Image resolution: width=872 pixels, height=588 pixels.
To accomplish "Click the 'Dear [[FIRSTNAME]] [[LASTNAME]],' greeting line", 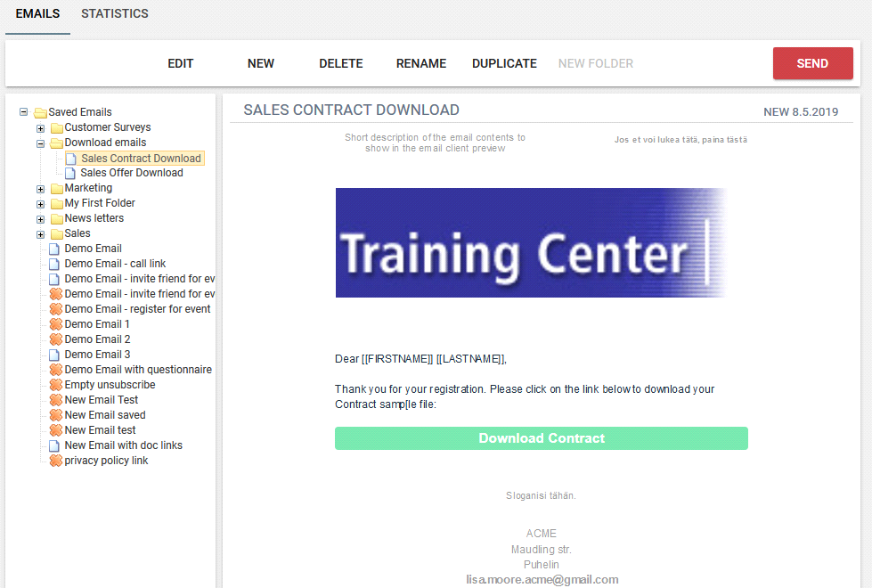I will click(421, 359).
